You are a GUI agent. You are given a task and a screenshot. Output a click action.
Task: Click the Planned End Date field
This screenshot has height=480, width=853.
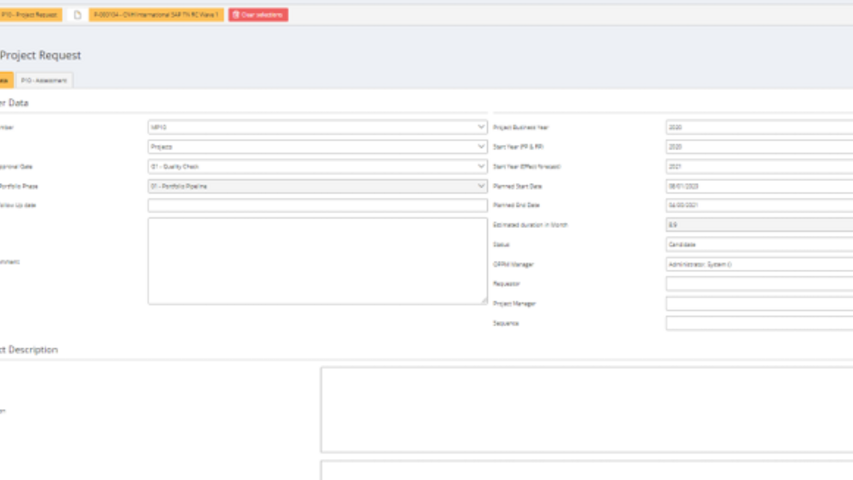pos(759,205)
